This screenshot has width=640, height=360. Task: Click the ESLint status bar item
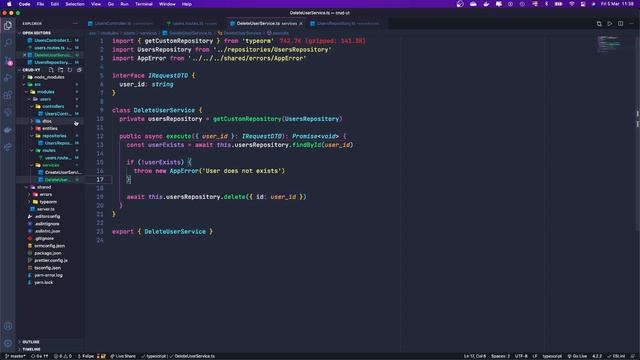coord(616,356)
